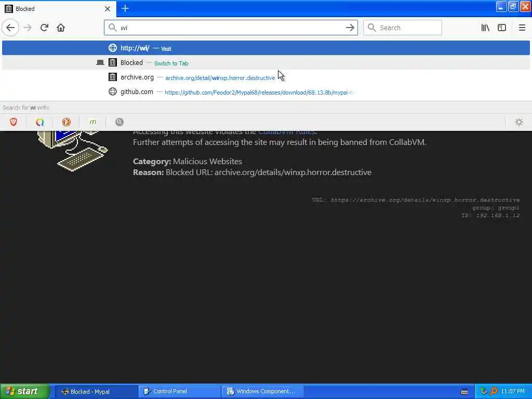Click the URL: https://archive.org/details line
This screenshot has width=532, height=399.
click(416, 200)
